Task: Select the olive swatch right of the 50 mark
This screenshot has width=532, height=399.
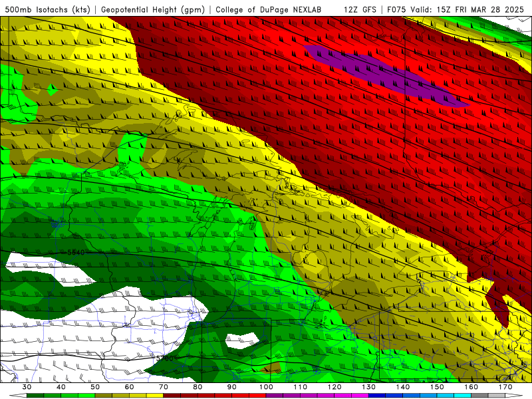Action: coord(104,396)
